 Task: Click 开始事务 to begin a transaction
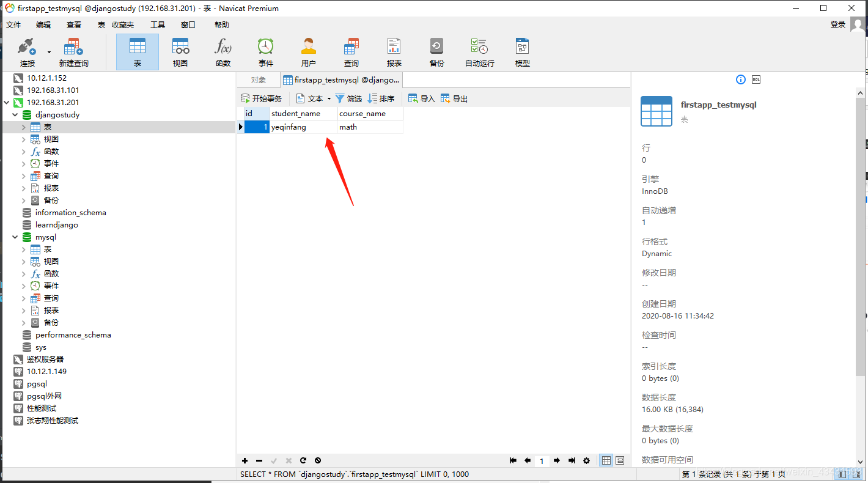click(261, 98)
